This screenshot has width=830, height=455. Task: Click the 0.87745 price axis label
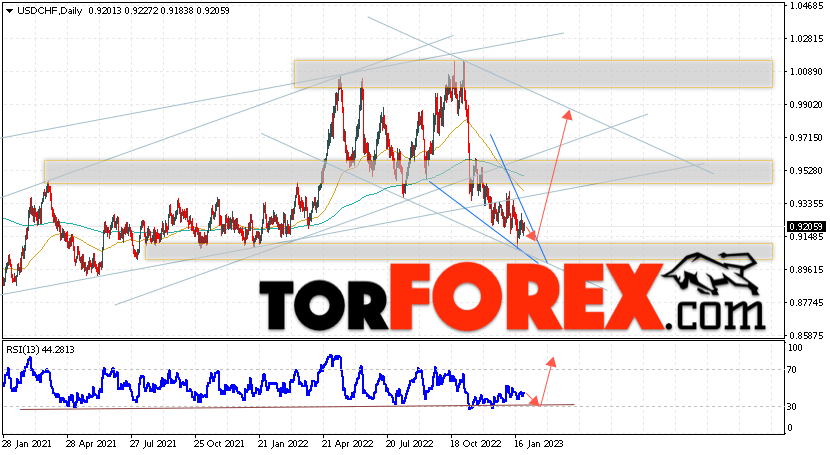pyautogui.click(x=807, y=303)
